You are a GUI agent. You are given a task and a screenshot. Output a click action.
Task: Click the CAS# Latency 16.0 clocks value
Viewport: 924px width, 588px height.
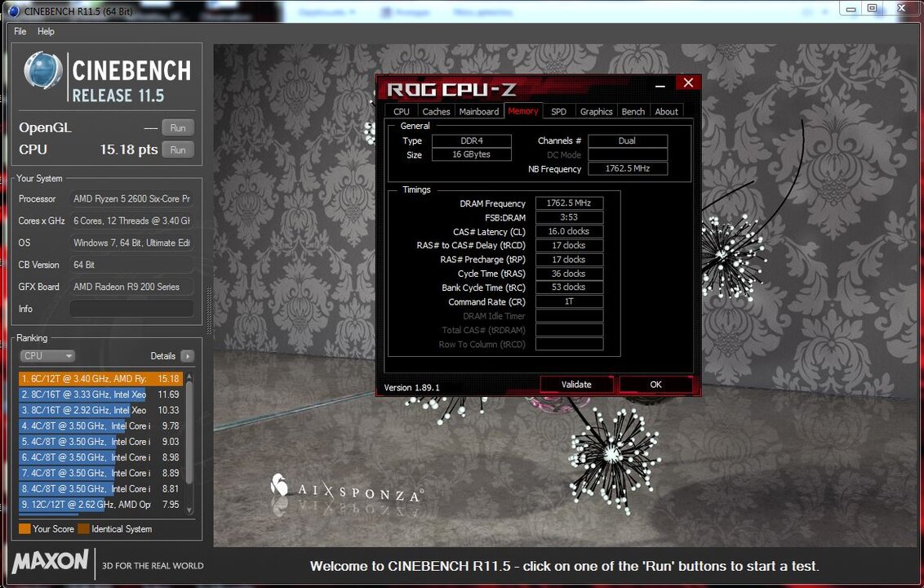tap(569, 231)
